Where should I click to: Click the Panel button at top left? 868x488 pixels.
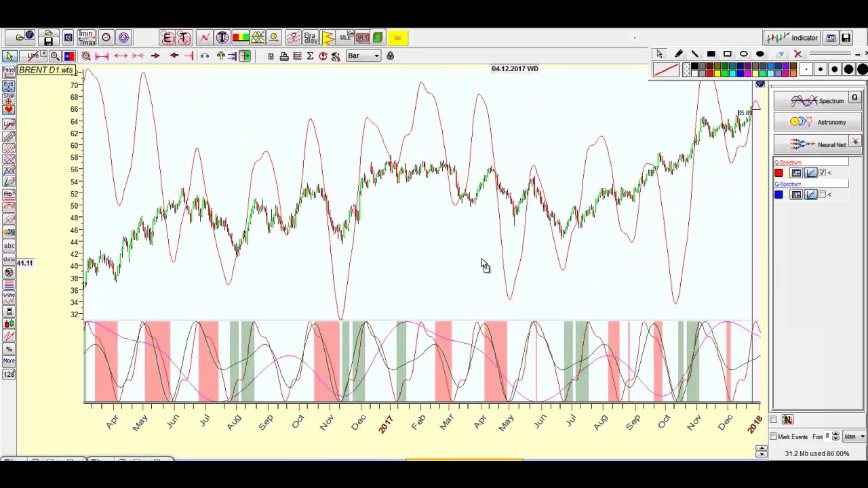(x=9, y=70)
